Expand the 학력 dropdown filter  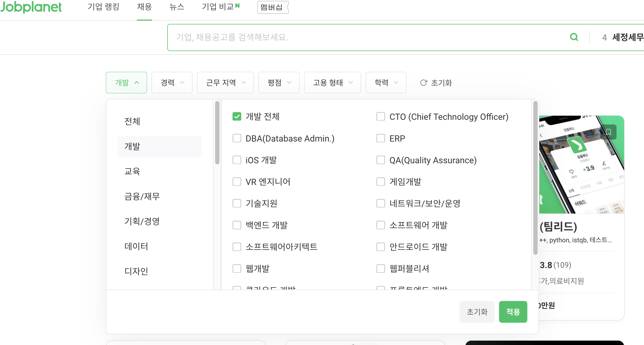point(386,83)
